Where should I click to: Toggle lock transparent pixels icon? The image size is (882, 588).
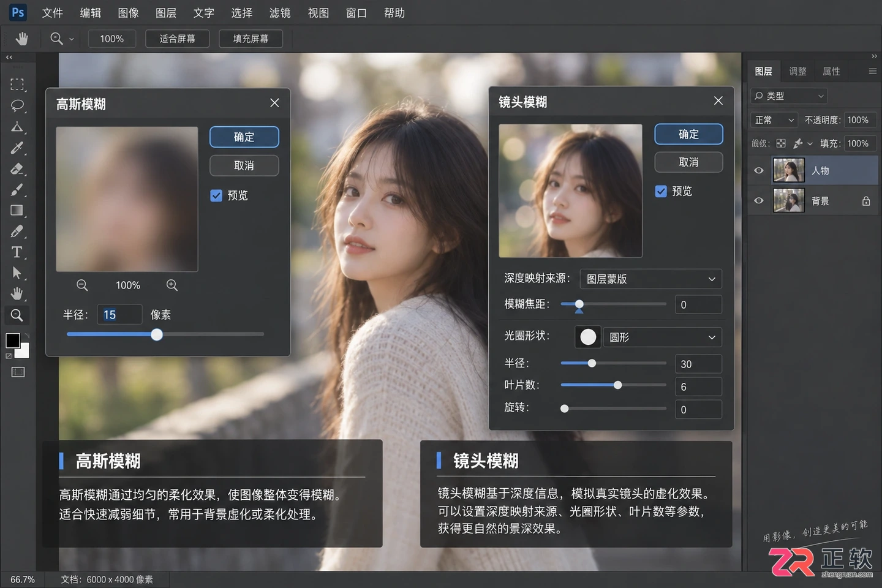781,143
